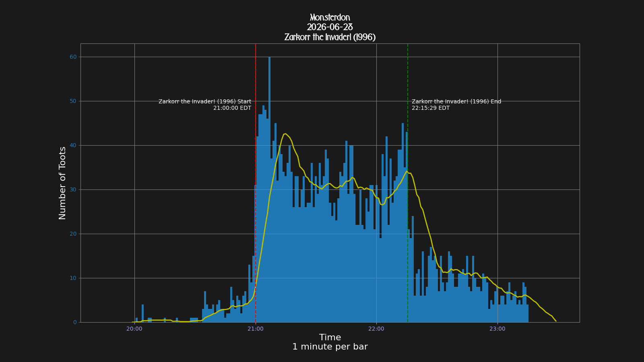Click the y-axis tick label '20'

coord(73,234)
